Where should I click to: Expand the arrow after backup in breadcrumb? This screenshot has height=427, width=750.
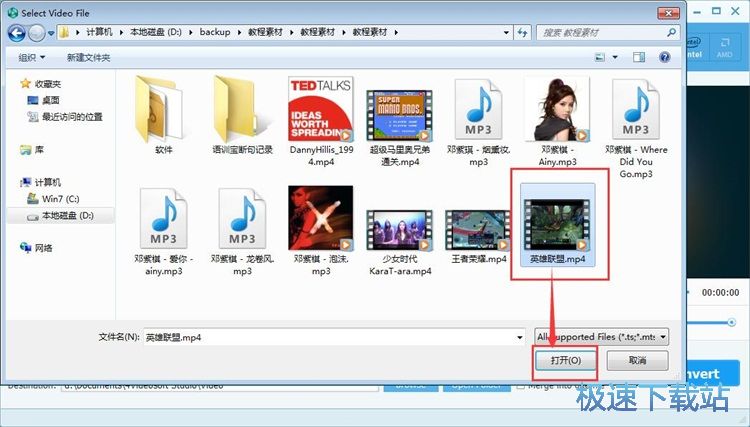(240, 33)
